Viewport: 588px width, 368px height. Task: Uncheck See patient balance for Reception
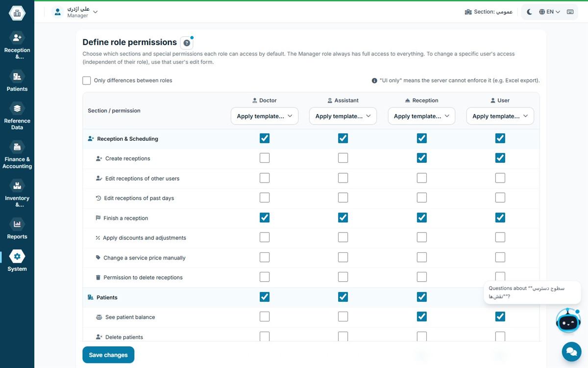point(422,316)
